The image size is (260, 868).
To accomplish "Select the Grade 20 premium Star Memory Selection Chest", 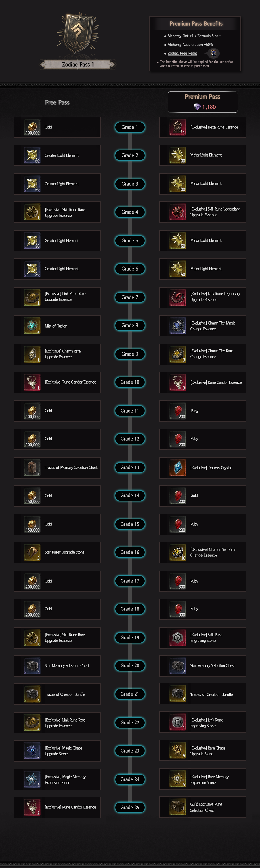I will point(203,666).
